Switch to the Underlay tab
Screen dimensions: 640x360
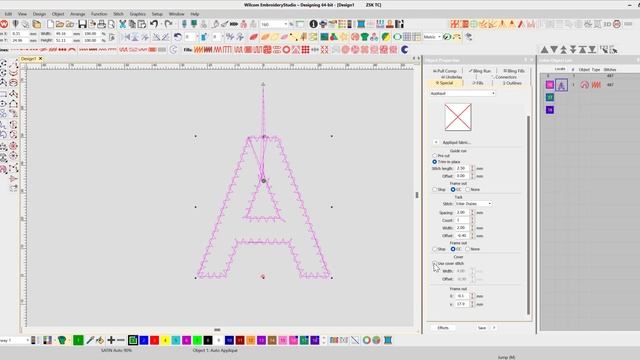tap(451, 77)
